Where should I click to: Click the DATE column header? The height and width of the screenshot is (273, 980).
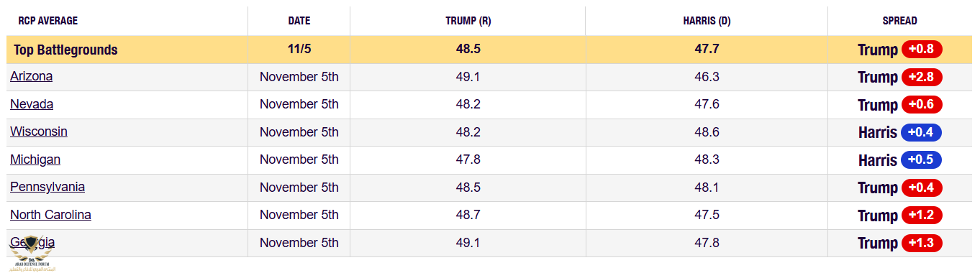tap(299, 21)
